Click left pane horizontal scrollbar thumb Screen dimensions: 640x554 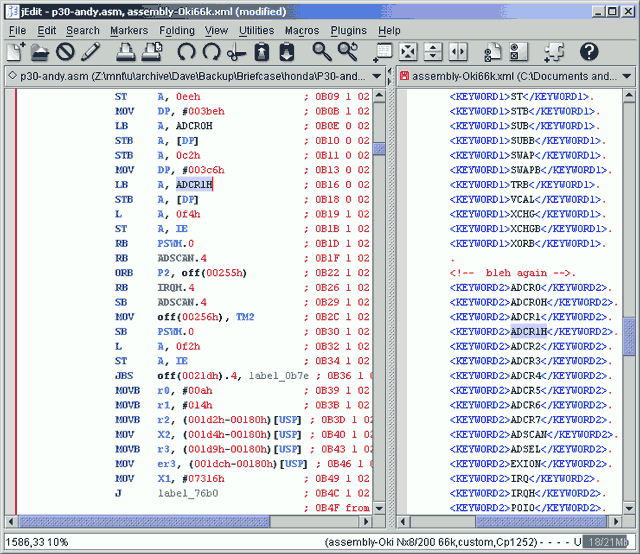[x=144, y=521]
